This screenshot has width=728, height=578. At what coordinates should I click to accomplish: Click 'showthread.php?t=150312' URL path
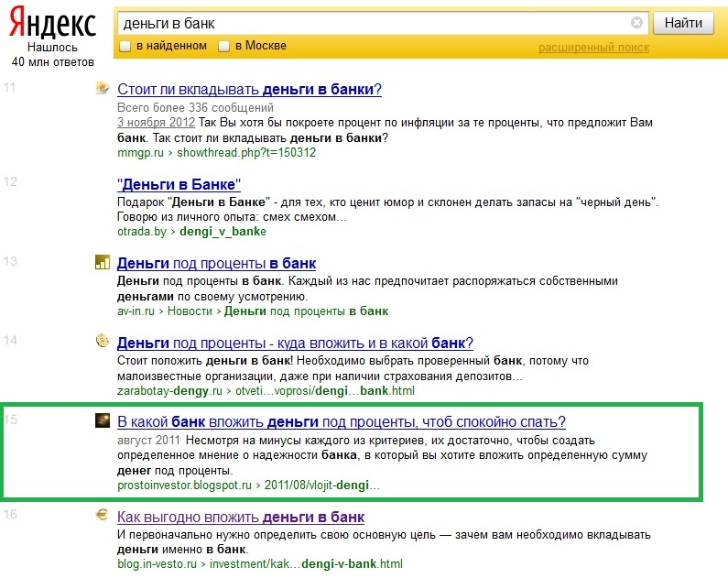click(246, 153)
